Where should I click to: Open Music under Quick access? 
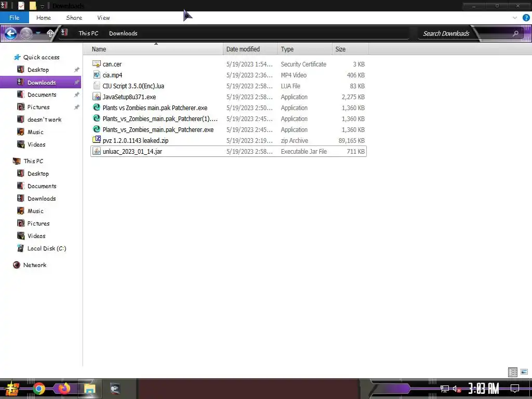coord(35,132)
